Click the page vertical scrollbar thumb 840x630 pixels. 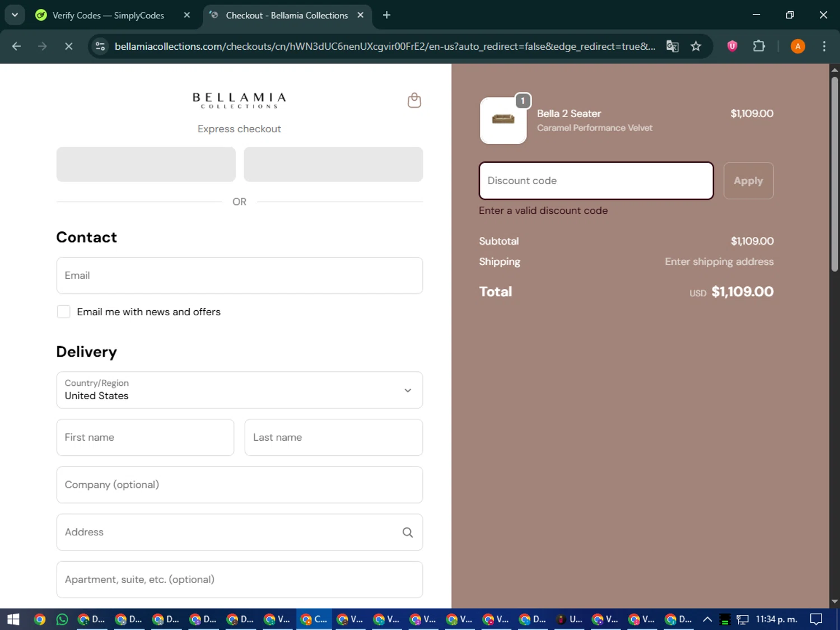point(834,174)
